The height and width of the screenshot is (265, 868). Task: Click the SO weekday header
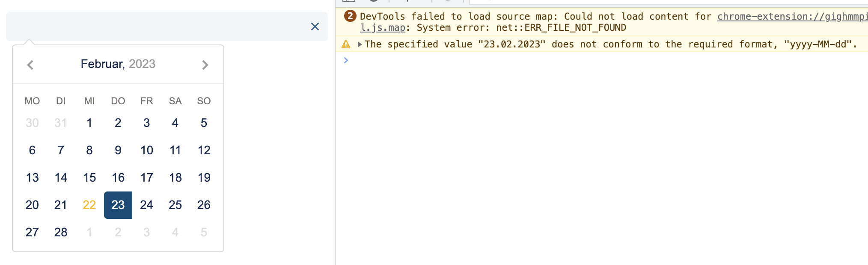(204, 101)
